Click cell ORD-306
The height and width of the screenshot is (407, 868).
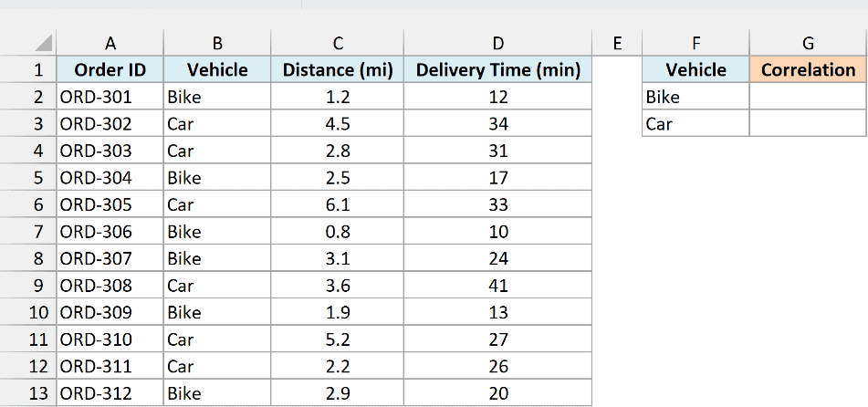(x=110, y=232)
